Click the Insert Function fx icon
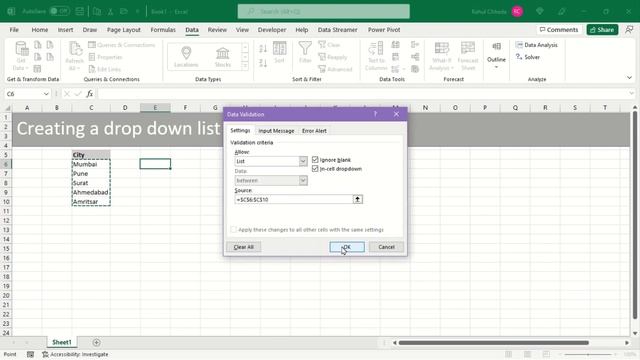 pos(90,94)
